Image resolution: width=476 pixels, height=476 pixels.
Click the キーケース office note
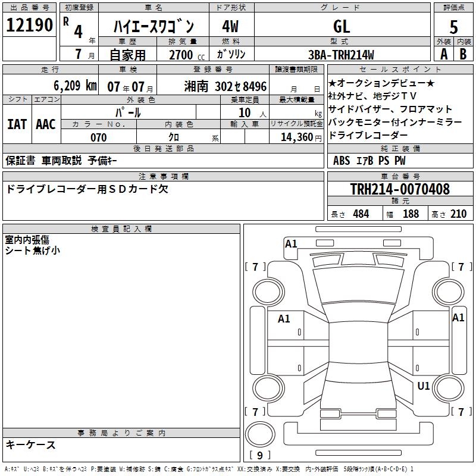31,445
